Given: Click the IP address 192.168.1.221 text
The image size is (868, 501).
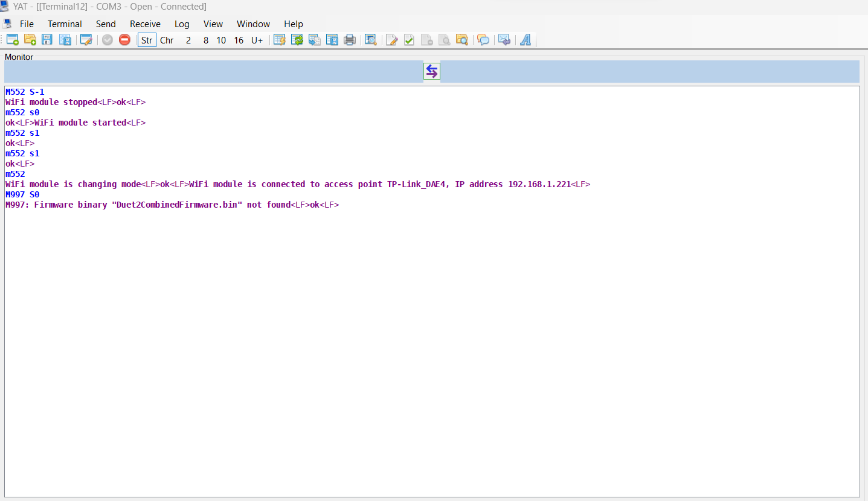Looking at the screenshot, I should (539, 184).
